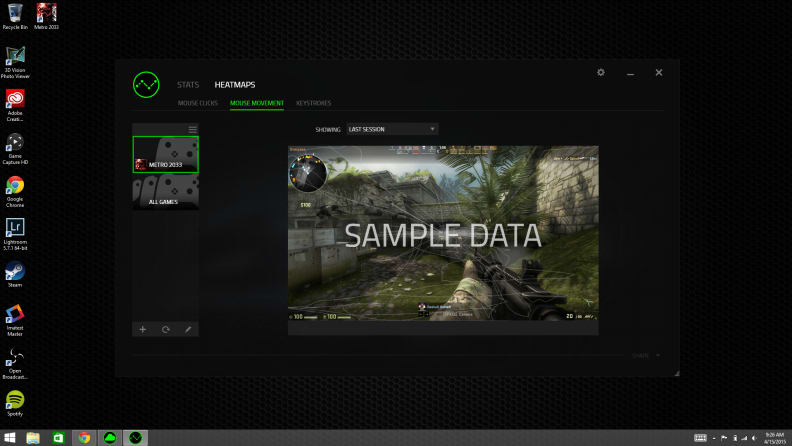
Task: Open the settings gear in the stats window
Action: coord(601,72)
